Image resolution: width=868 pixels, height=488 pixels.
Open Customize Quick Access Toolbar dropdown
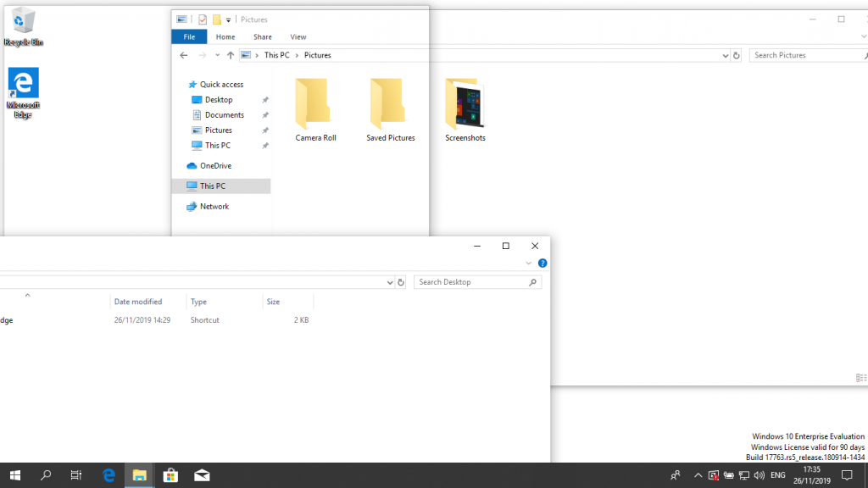point(228,20)
